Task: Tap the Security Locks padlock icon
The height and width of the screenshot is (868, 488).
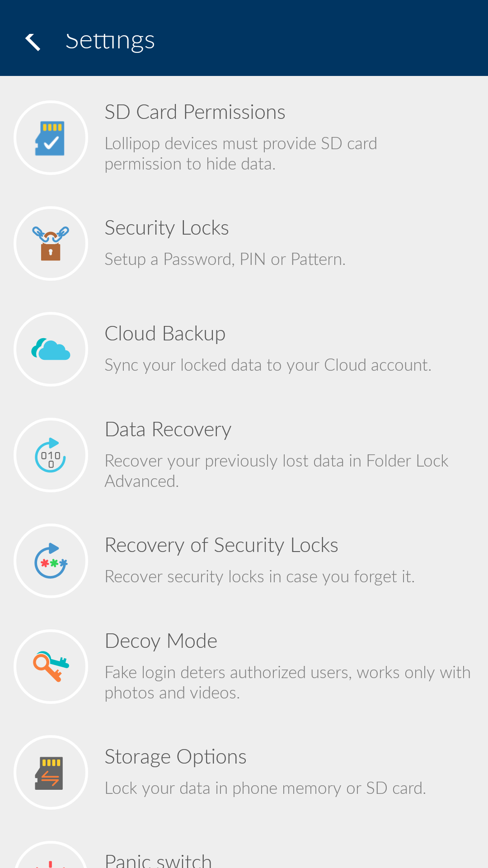Action: click(x=51, y=243)
